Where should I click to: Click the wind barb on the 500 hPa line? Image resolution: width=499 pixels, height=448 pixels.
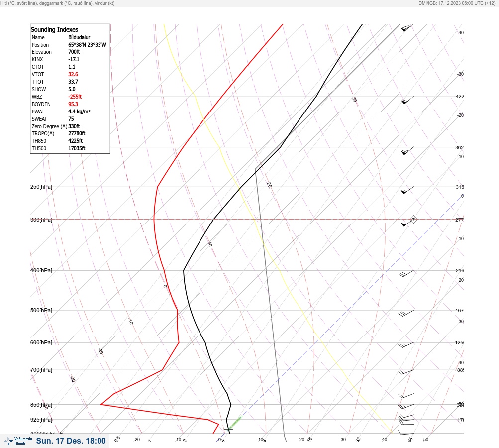point(406,313)
